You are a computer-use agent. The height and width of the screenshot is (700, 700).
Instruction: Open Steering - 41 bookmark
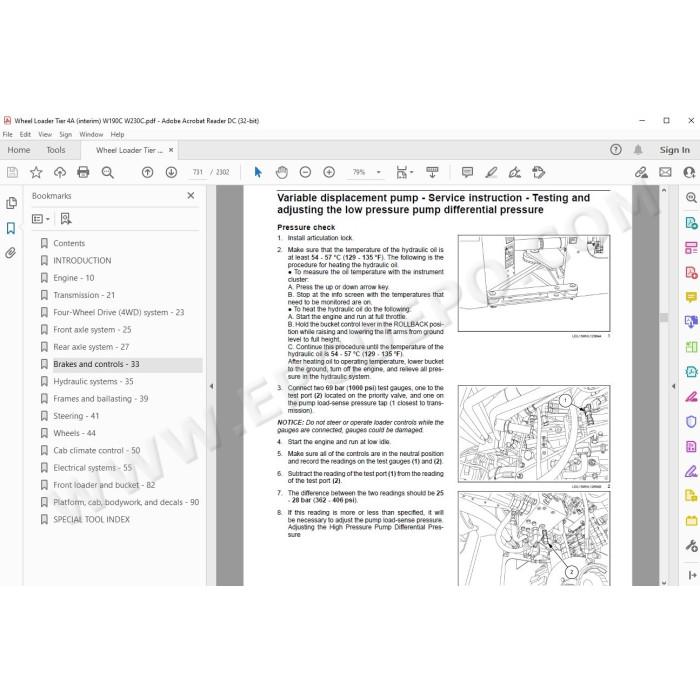pyautogui.click(x=76, y=416)
